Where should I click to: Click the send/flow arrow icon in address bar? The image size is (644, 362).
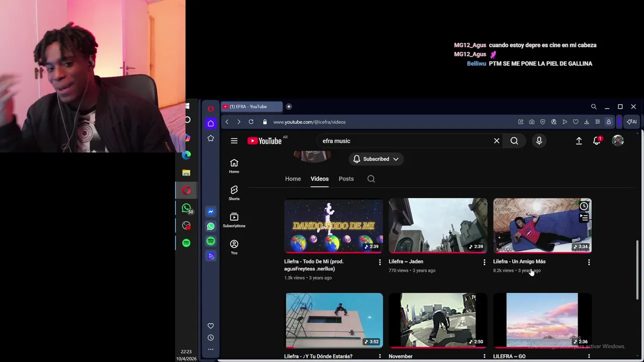565,122
